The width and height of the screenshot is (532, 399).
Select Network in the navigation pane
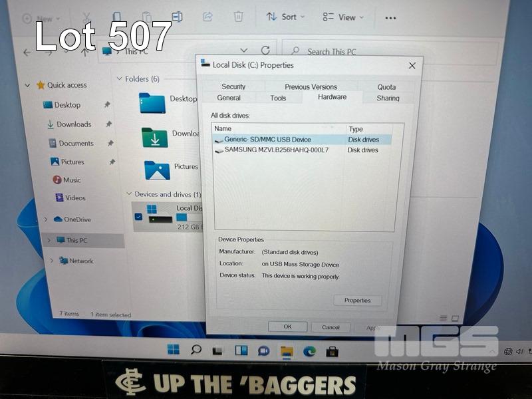coord(81,261)
